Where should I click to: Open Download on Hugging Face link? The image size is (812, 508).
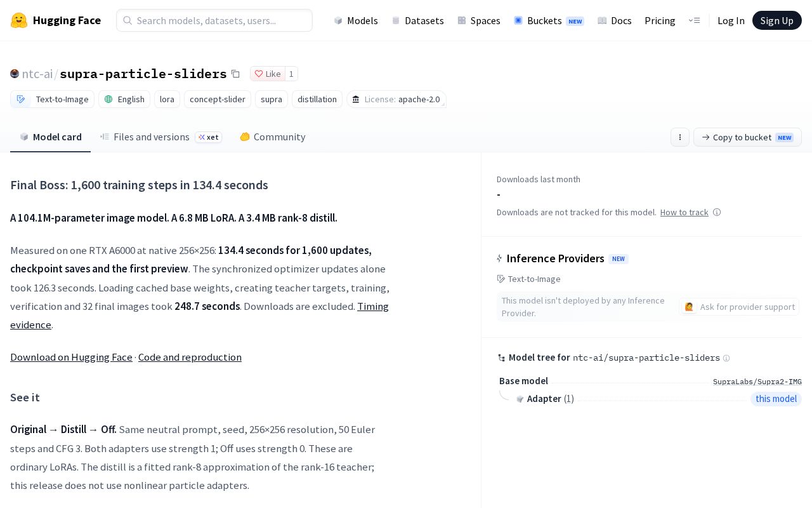tap(71, 357)
